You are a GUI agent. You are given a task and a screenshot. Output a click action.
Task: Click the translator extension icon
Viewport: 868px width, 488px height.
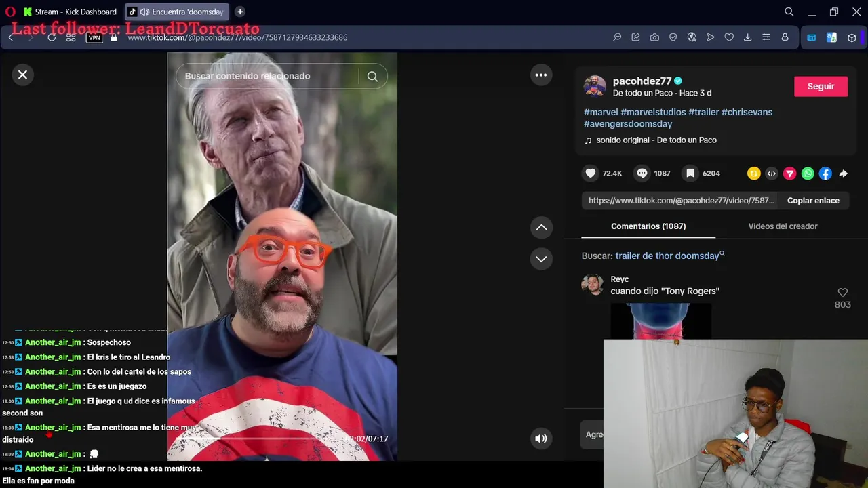(x=831, y=37)
